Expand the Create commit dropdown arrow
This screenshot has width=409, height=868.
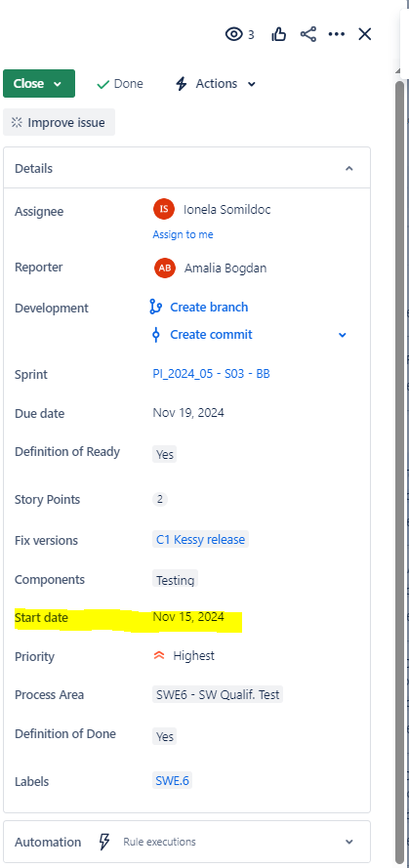(343, 335)
